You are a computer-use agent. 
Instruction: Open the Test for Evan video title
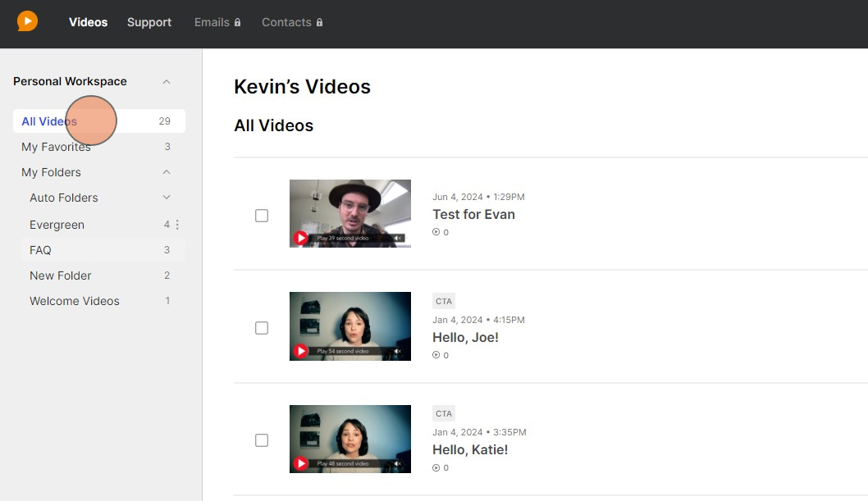[473, 215]
